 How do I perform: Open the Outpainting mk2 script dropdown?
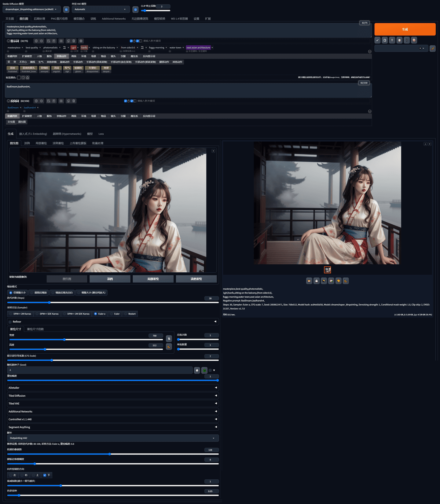[x=113, y=438]
